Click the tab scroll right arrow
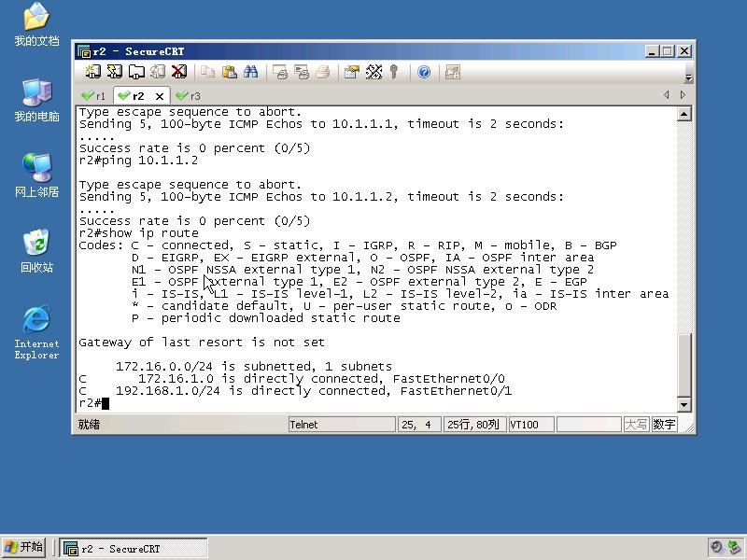The height and width of the screenshot is (560, 747). pyautogui.click(x=683, y=95)
